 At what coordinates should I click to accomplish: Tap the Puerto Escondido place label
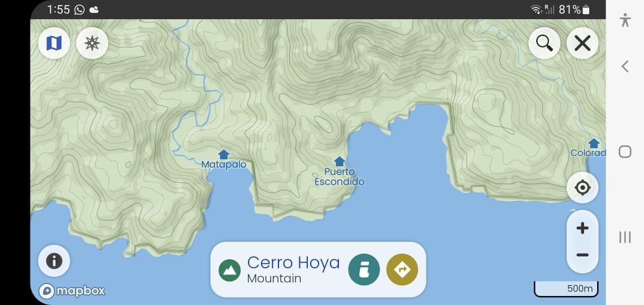[340, 177]
